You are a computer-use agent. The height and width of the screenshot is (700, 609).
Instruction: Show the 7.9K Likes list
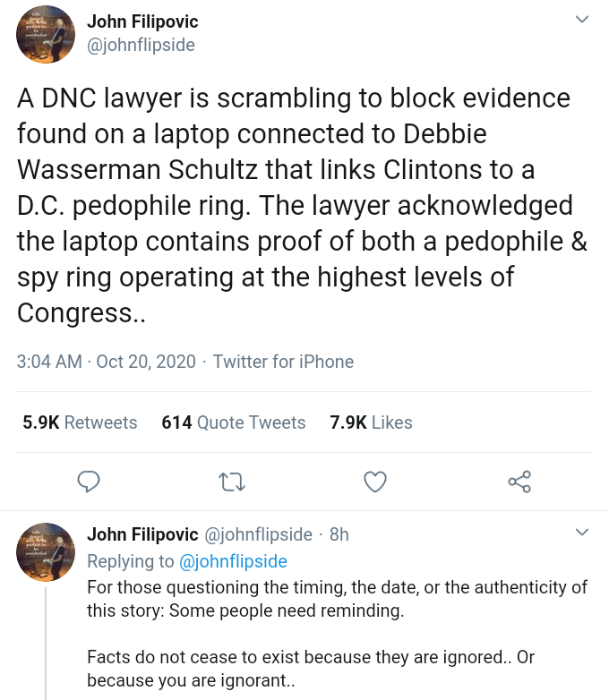(371, 423)
